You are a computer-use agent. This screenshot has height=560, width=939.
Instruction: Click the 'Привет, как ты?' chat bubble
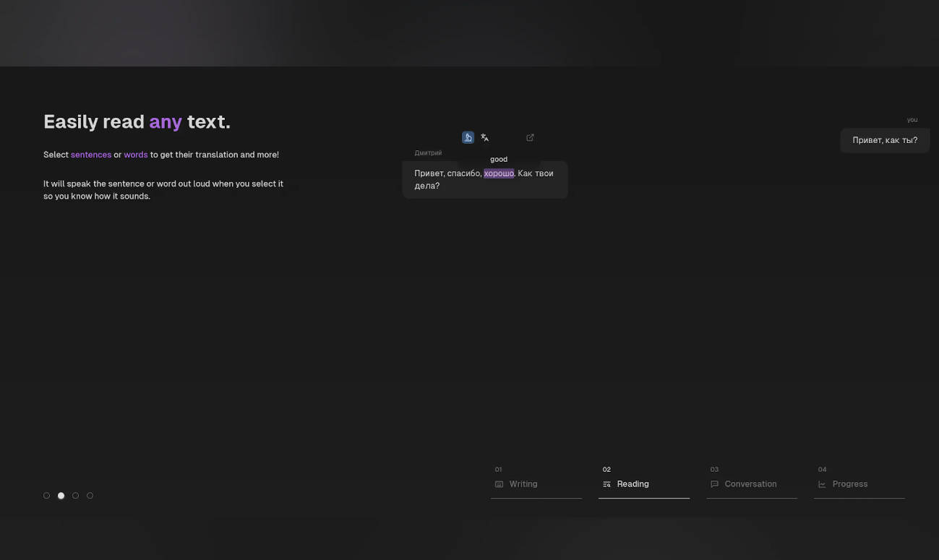coord(885,140)
